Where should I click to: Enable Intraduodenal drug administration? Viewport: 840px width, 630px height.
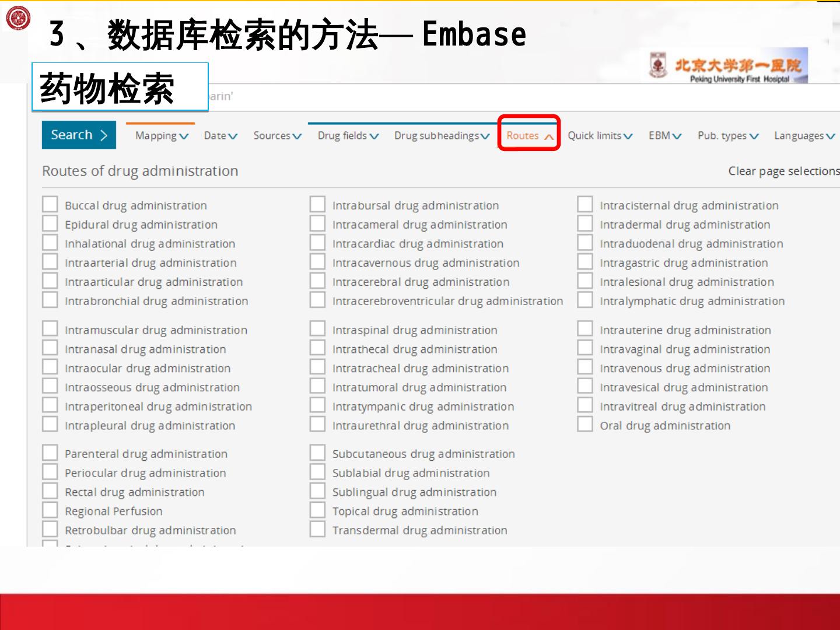(x=585, y=243)
